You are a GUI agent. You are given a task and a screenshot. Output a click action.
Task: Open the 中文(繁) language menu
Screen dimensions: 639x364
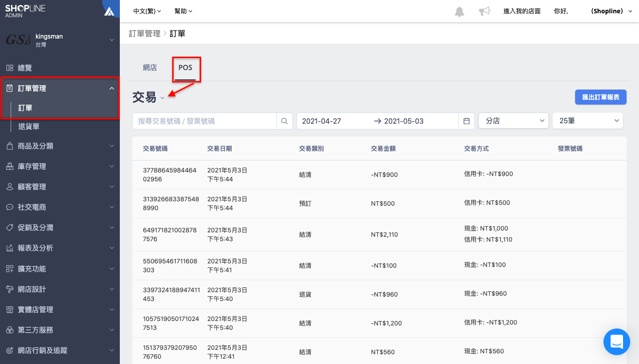147,11
